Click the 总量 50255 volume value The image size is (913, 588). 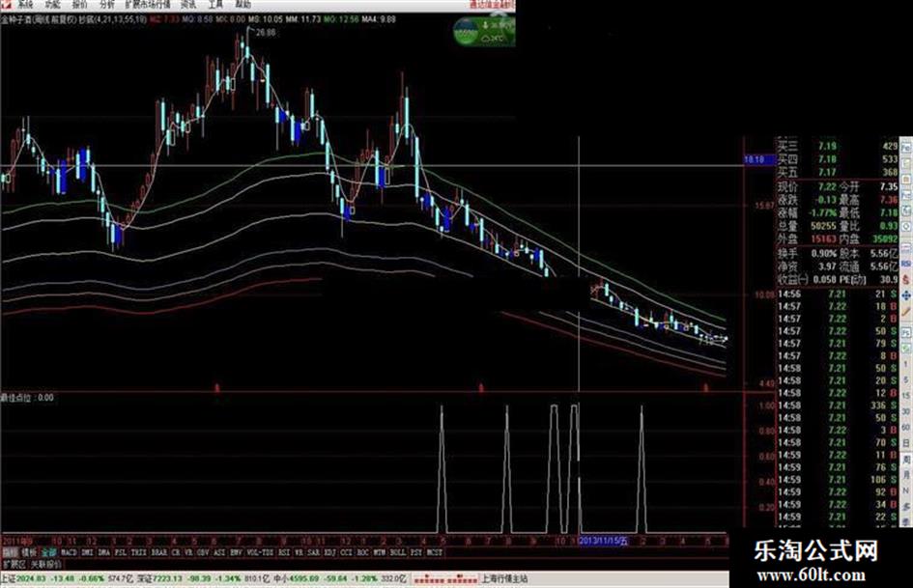click(823, 226)
